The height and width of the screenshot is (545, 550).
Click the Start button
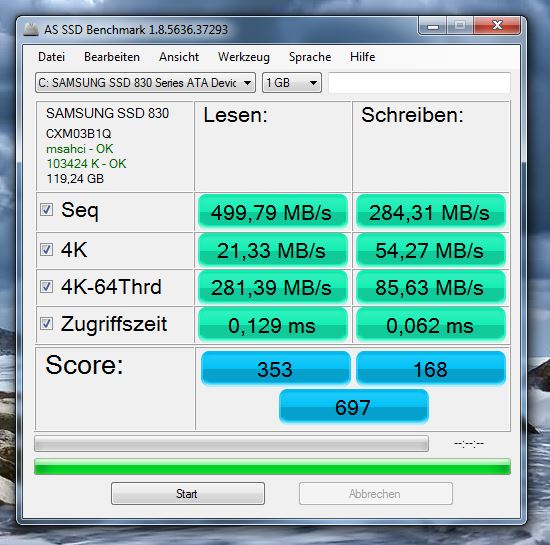(188, 493)
